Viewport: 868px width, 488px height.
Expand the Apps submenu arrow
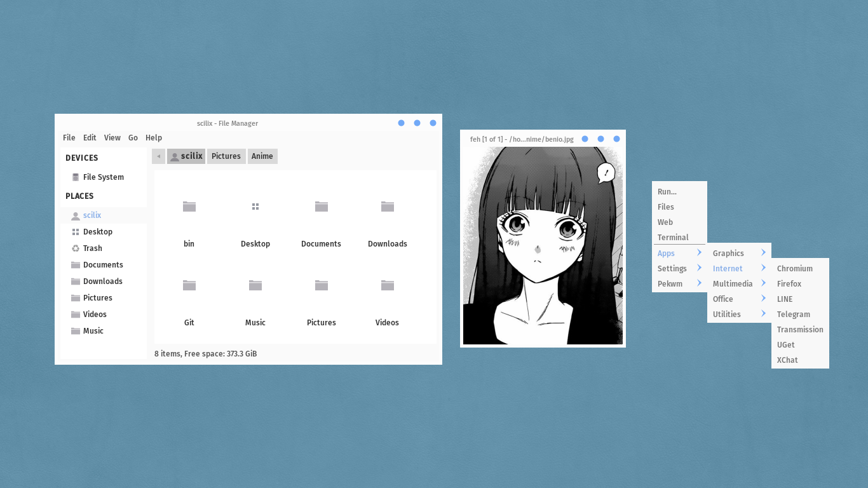[699, 253]
